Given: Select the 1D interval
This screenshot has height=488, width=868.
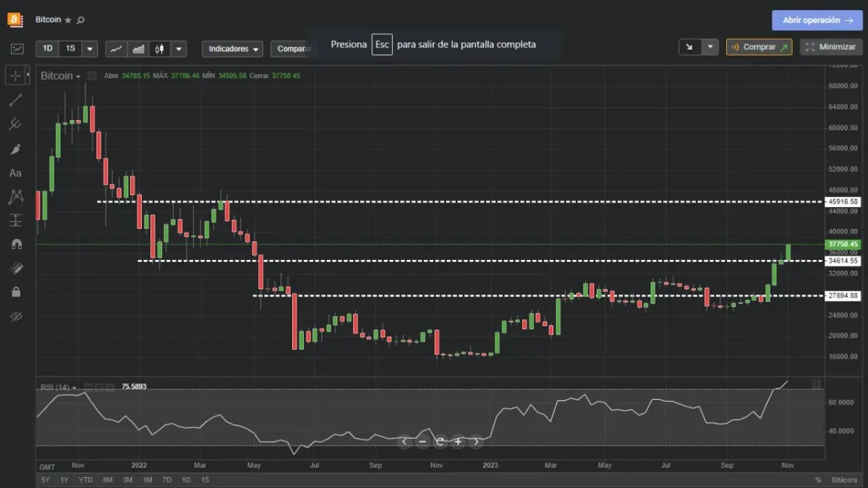Looking at the screenshot, I should coord(48,49).
